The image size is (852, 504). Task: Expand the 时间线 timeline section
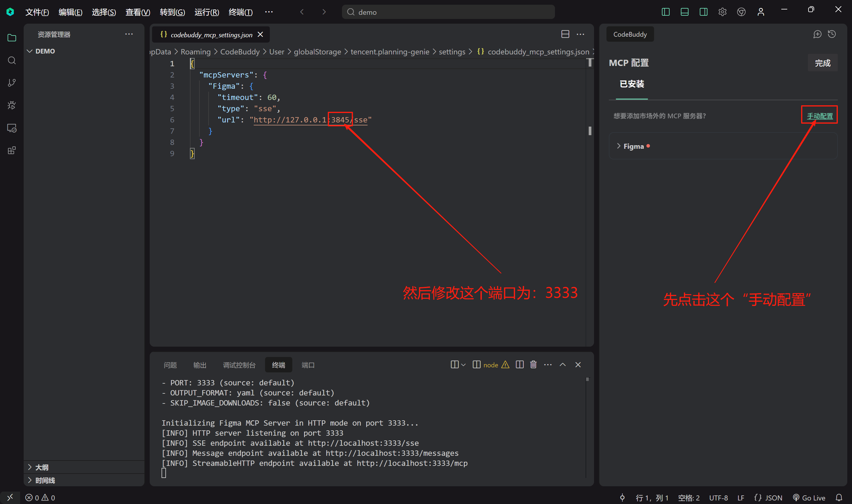pos(30,480)
